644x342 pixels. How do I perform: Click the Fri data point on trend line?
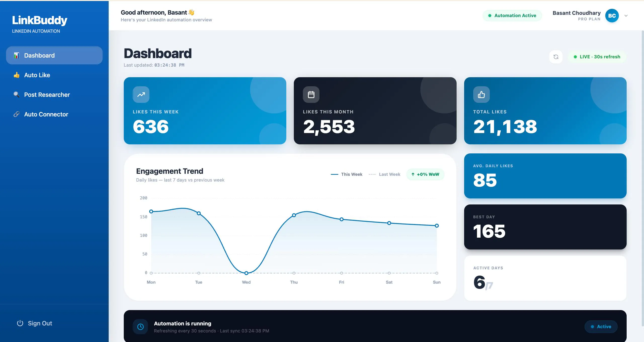pyautogui.click(x=342, y=219)
